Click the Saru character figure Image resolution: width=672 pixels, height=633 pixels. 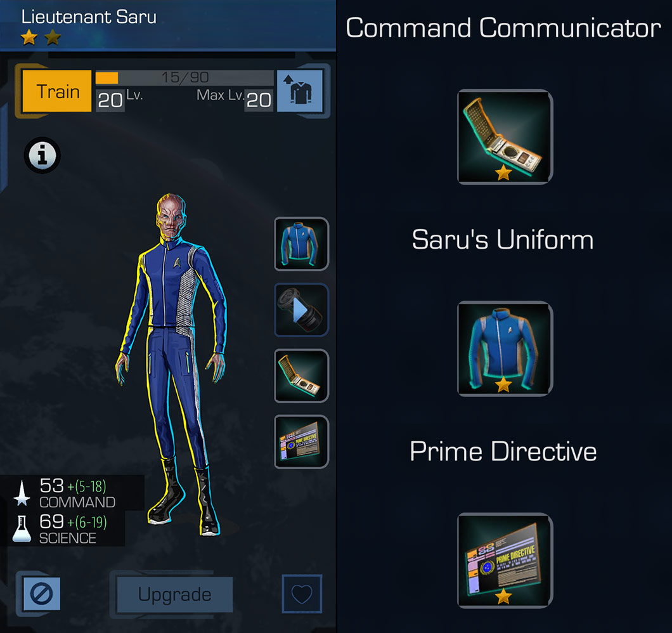172,365
